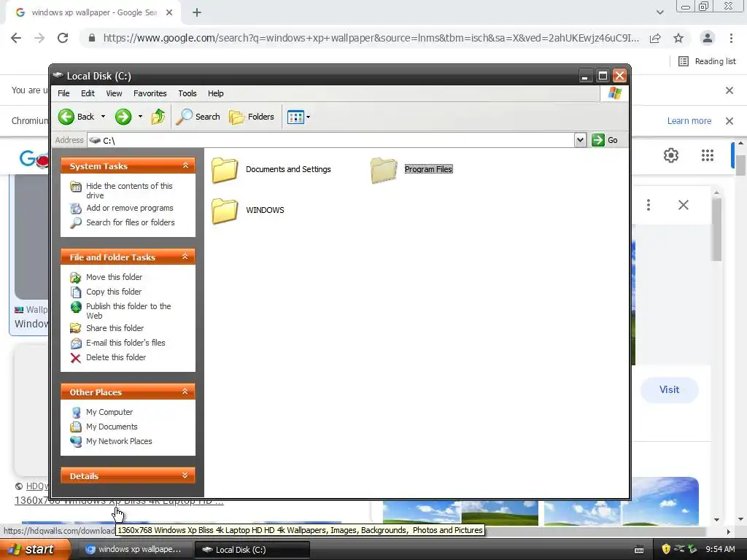Click the C:\ address field

(x=331, y=140)
